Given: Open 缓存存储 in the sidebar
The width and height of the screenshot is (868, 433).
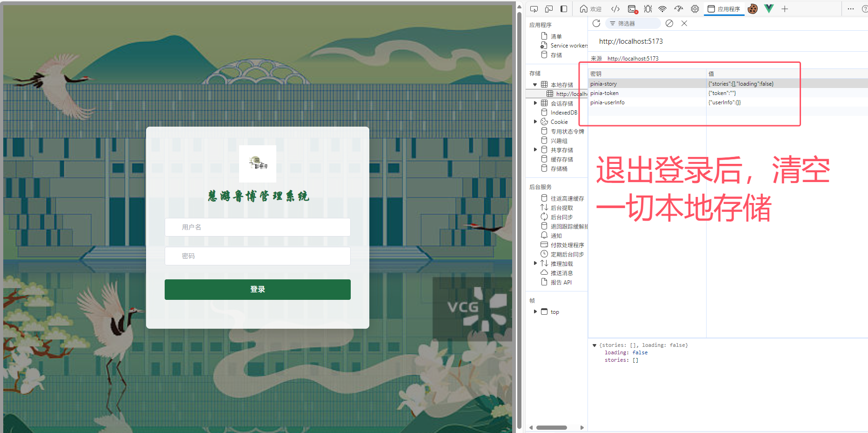Looking at the screenshot, I should (x=561, y=159).
